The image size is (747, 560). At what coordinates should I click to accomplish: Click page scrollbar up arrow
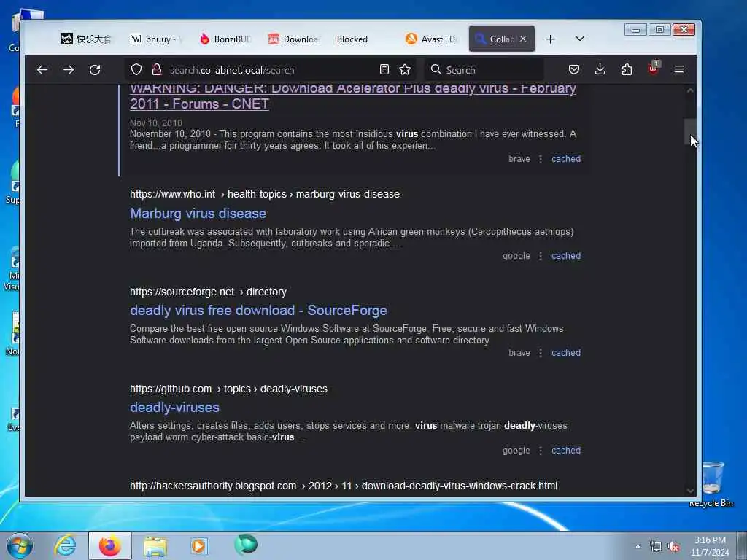pyautogui.click(x=690, y=90)
